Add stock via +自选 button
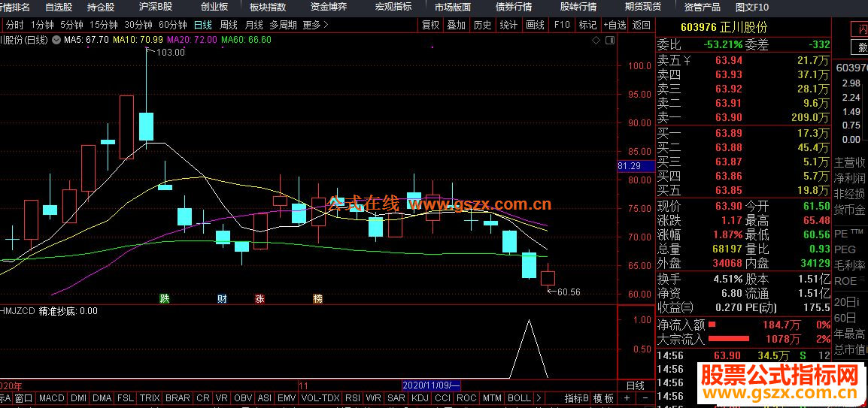The image size is (868, 408). point(615,25)
